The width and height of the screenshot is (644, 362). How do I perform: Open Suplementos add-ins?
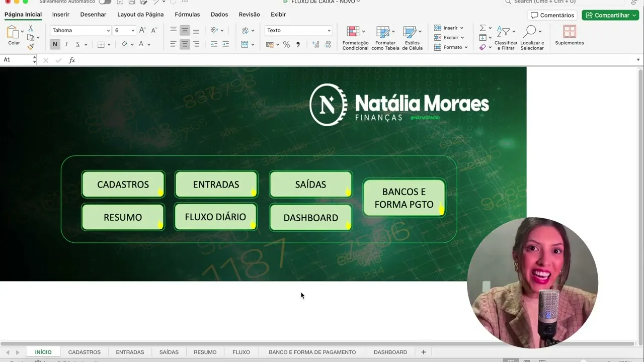point(570,35)
